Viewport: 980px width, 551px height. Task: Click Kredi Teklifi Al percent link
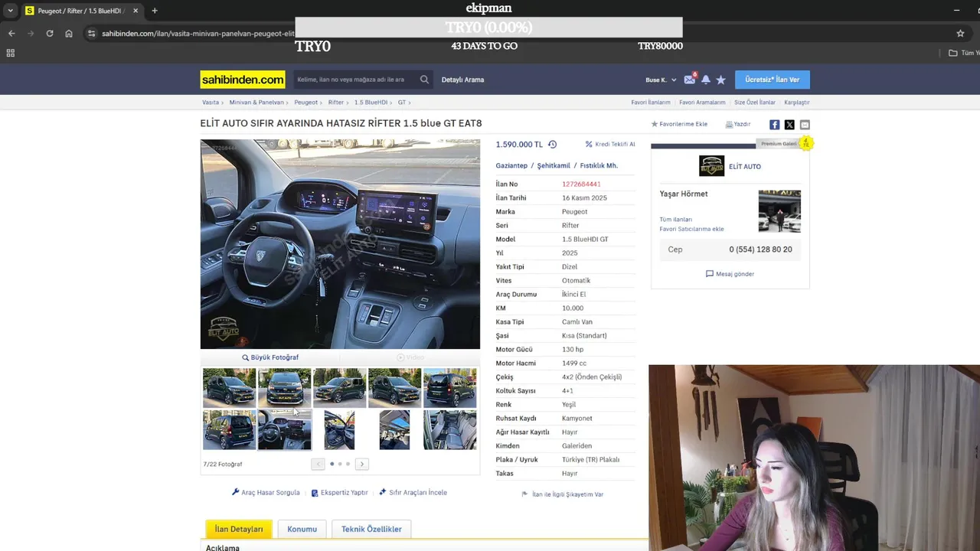[x=610, y=144]
